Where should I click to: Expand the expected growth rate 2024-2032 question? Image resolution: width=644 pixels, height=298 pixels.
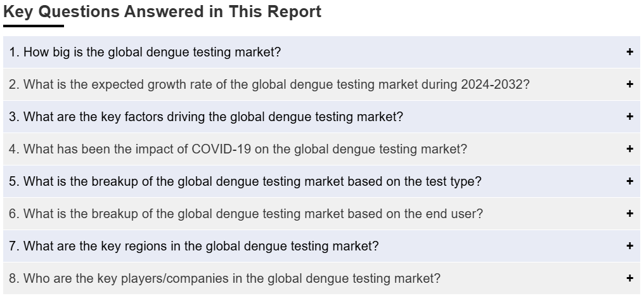(x=269, y=85)
